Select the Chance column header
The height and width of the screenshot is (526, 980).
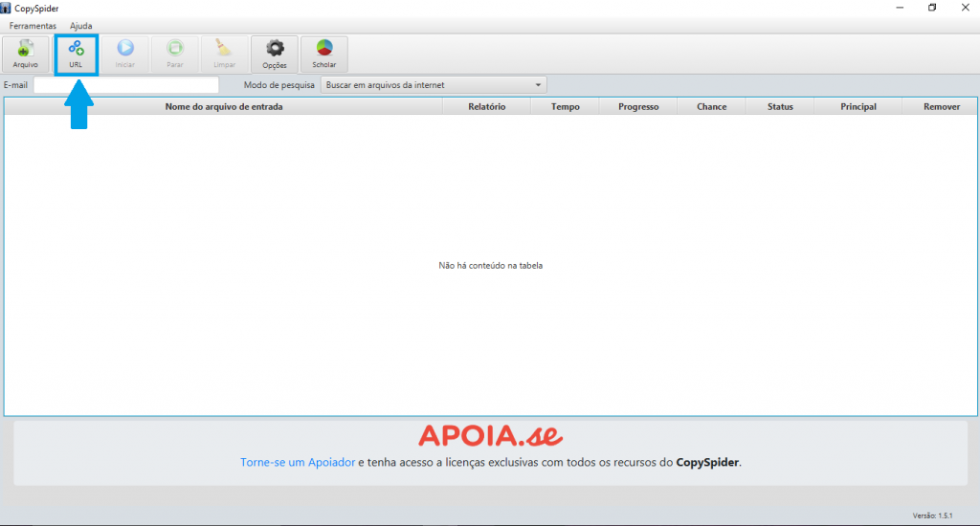(x=711, y=107)
